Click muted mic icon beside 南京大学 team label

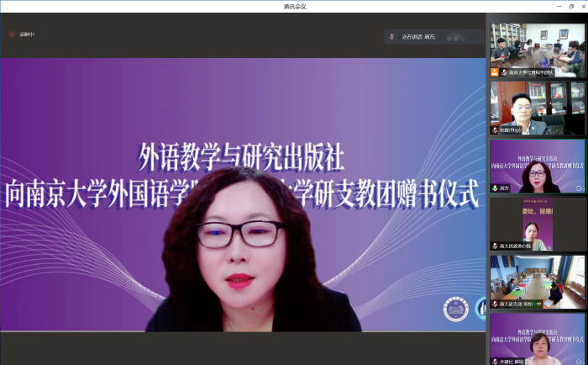504,72
